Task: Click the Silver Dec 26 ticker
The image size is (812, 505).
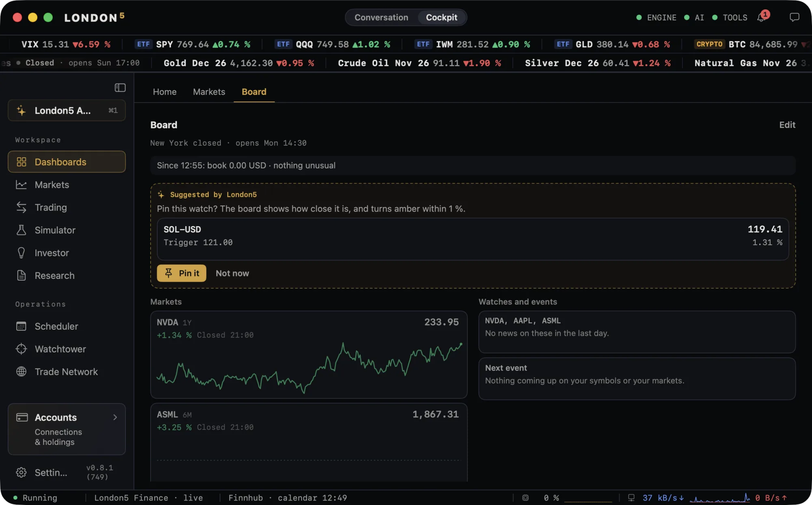Action: 598,63
